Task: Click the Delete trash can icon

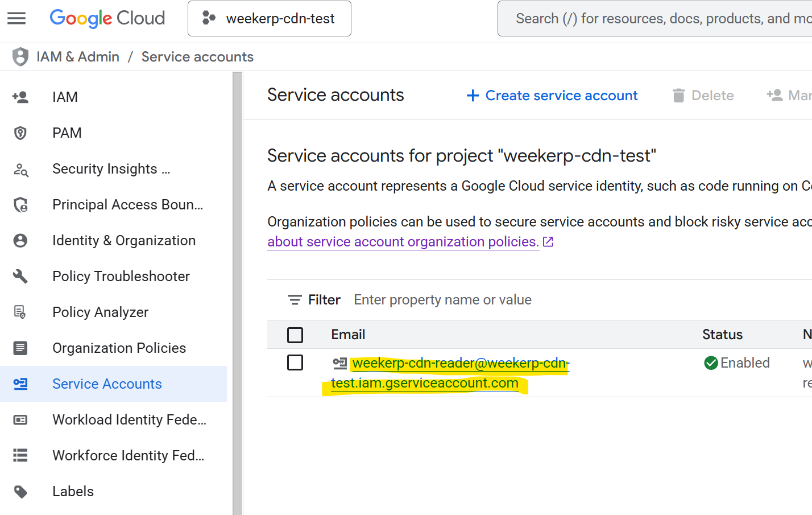Action: pyautogui.click(x=678, y=96)
